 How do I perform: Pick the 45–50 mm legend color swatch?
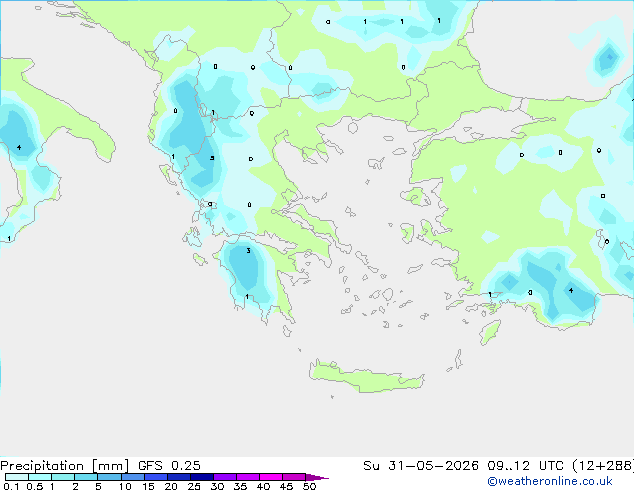294,477
